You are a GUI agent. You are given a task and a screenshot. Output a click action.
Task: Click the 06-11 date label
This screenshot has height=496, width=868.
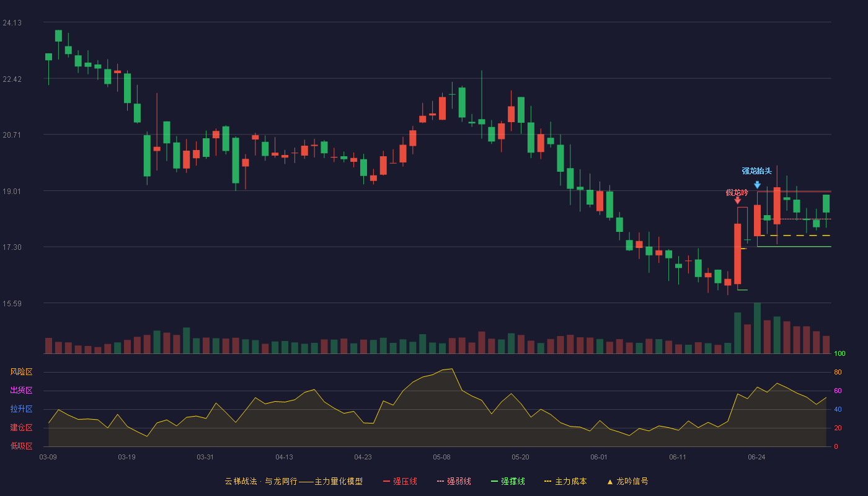tap(678, 457)
